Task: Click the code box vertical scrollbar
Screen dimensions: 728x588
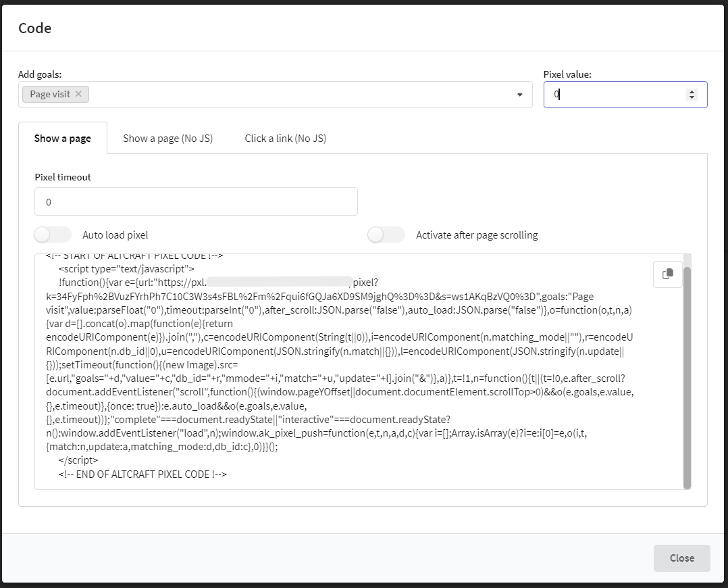Action: pyautogui.click(x=687, y=377)
